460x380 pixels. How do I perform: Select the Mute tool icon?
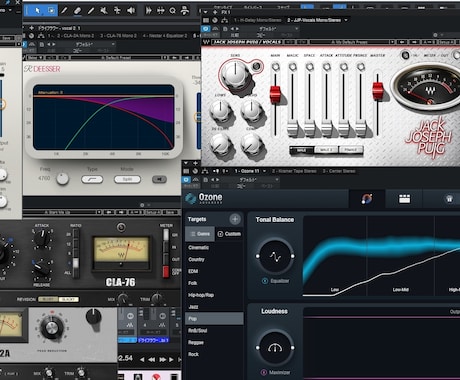coord(104,11)
